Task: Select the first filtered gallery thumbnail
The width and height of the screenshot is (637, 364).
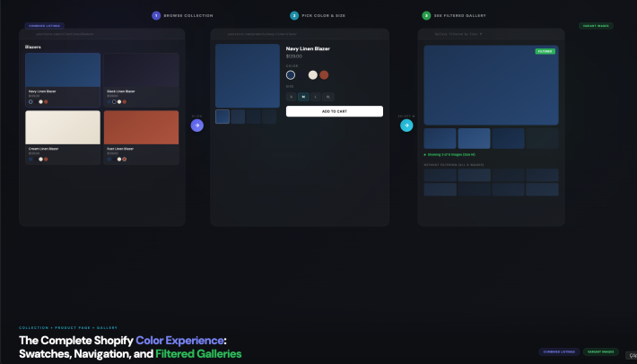Action: 440,138
